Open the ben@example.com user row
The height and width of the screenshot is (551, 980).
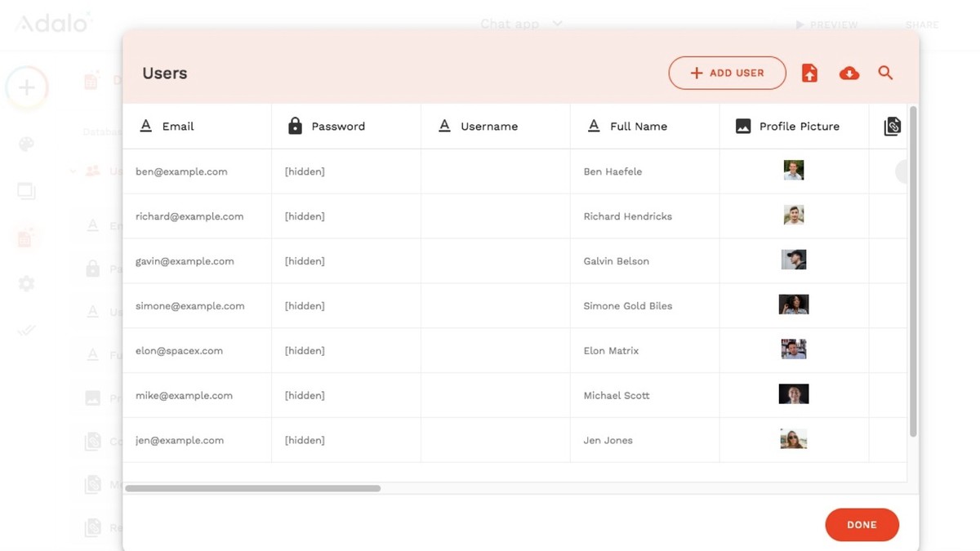181,171
